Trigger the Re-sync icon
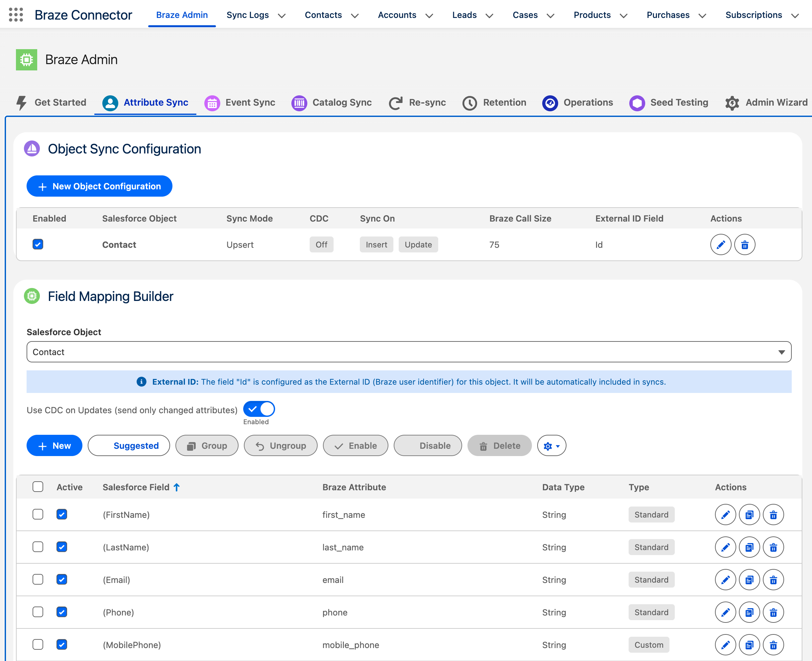Viewport: 812px width, 661px height. [x=396, y=102]
